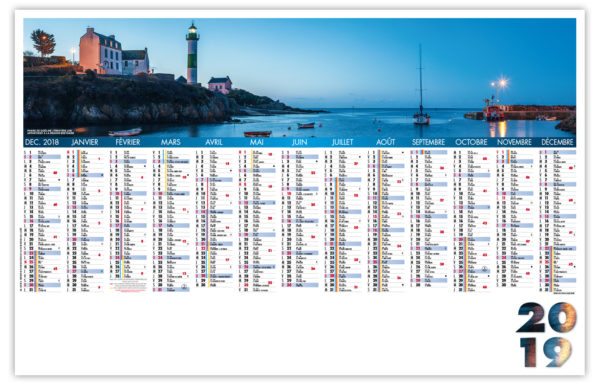Select the AOÛT month header

click(385, 142)
